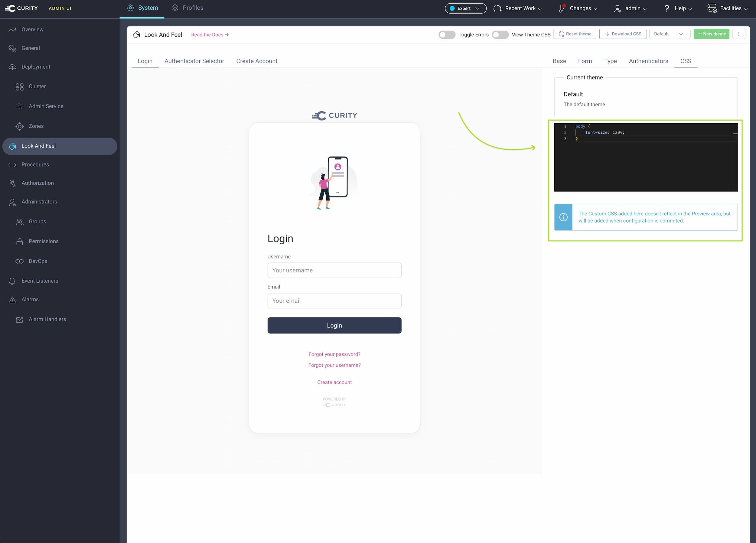View pending Changes from the top bar
This screenshot has width=756, height=543.
tap(580, 8)
